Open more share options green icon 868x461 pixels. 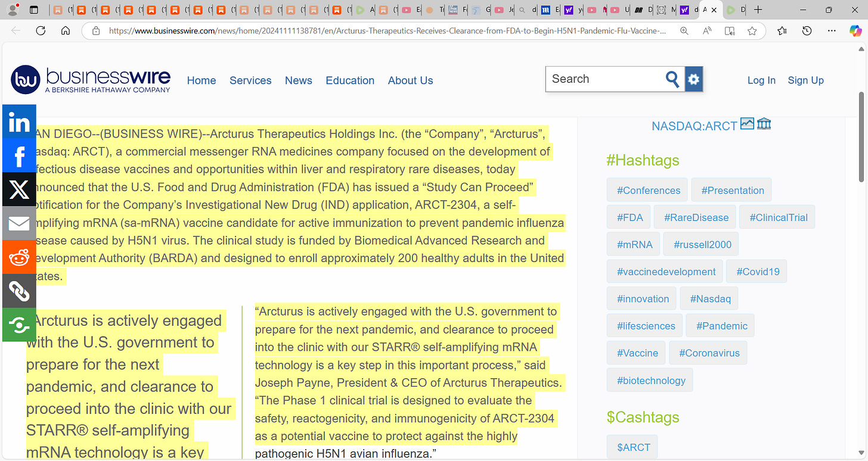(19, 325)
